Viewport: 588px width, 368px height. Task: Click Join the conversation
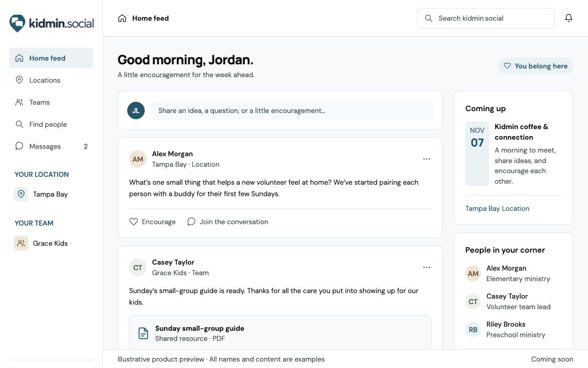click(x=227, y=222)
